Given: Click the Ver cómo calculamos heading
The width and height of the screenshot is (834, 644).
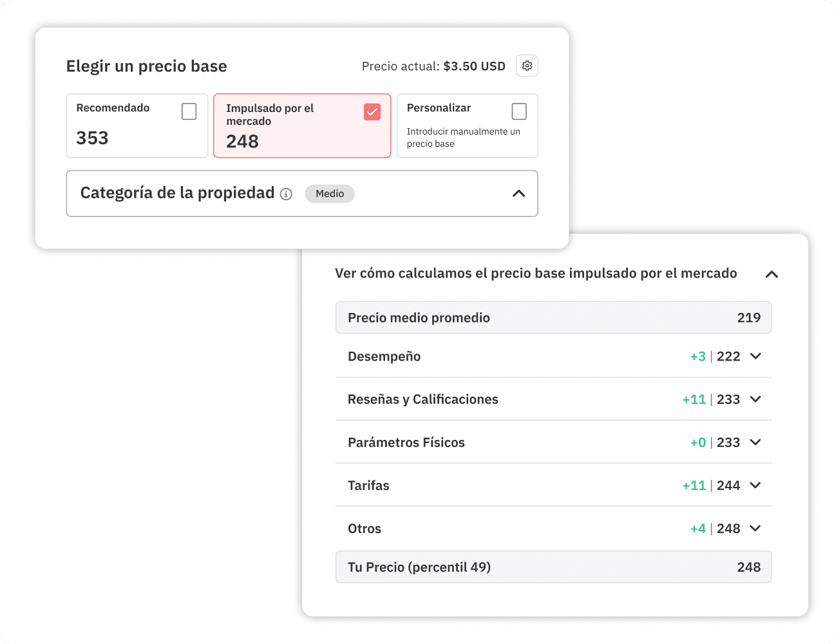Looking at the screenshot, I should 535,274.
